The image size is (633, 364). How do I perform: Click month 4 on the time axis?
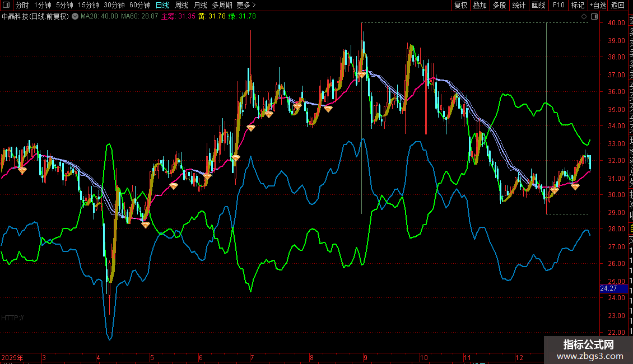coord(98,358)
